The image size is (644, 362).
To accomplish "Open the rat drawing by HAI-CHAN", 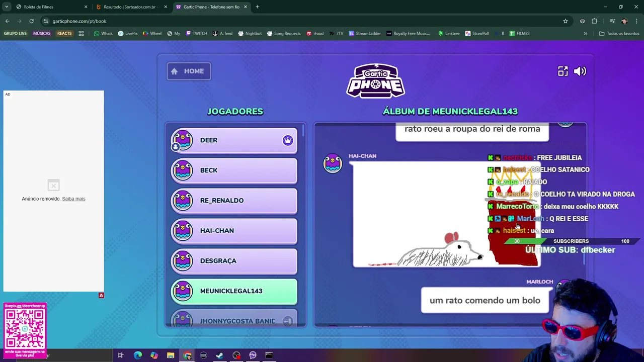I will pyautogui.click(x=446, y=214).
